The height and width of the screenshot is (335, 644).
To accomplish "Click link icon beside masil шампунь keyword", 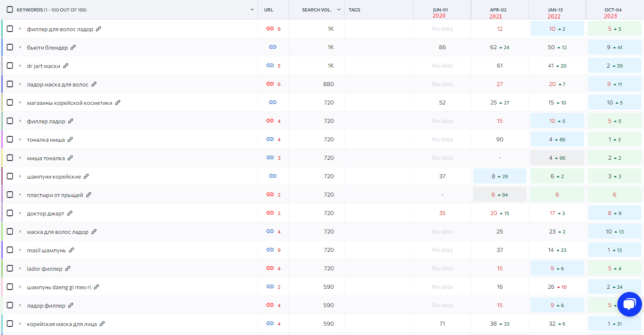I will 72,250.
